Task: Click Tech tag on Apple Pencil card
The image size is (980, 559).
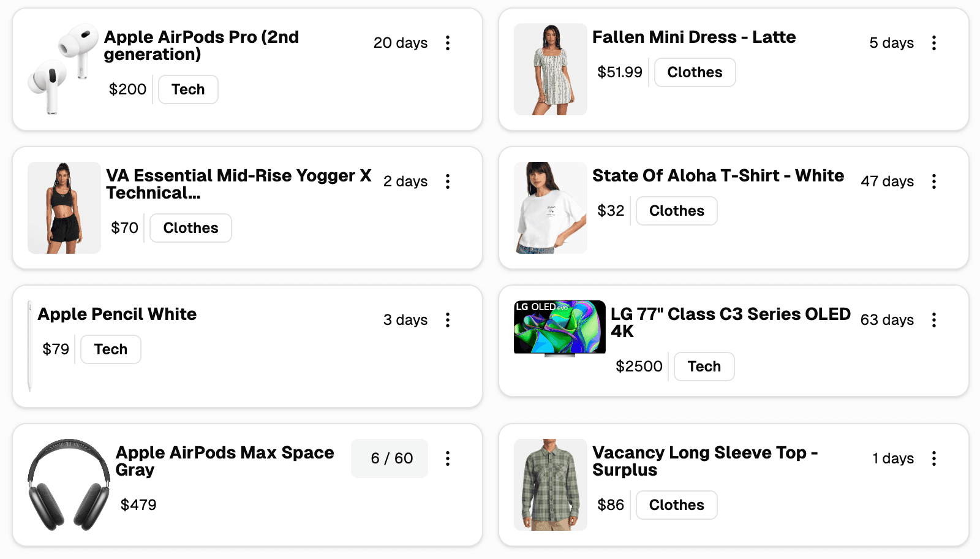Action: tap(111, 349)
